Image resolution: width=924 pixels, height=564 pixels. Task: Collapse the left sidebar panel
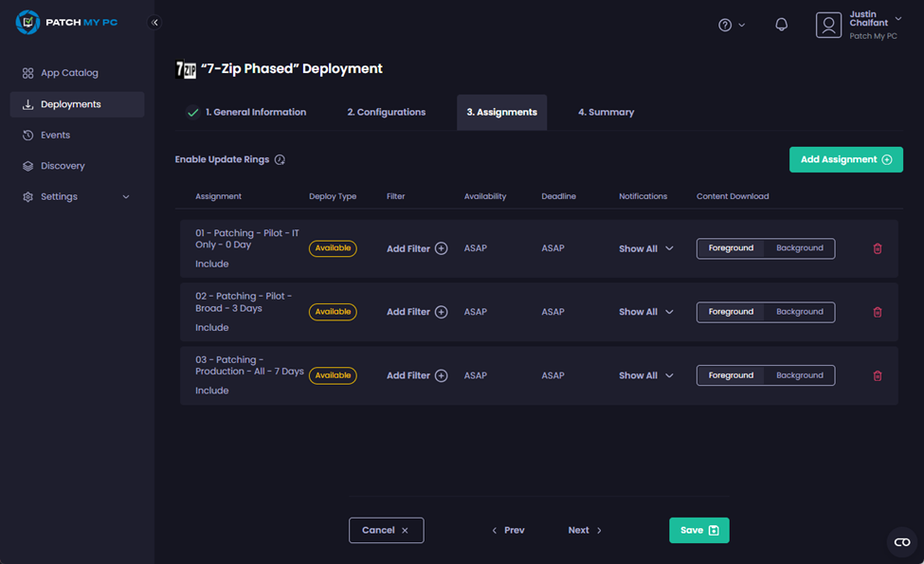point(154,22)
